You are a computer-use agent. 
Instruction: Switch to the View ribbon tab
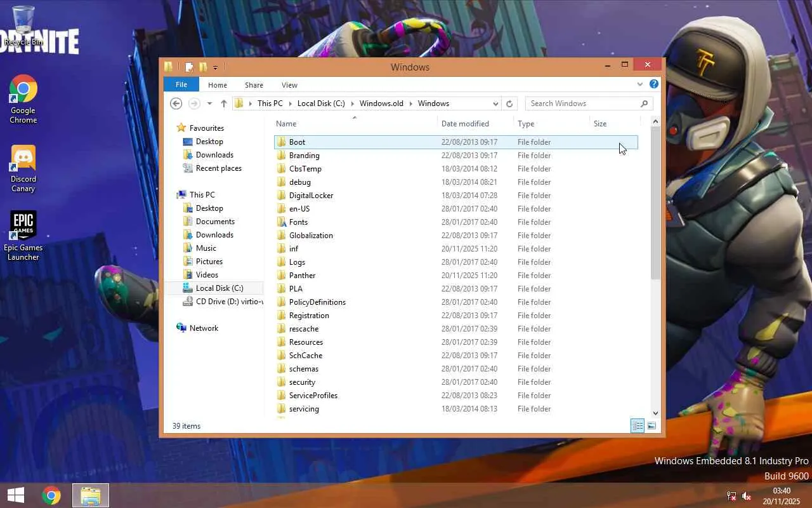[x=289, y=85]
